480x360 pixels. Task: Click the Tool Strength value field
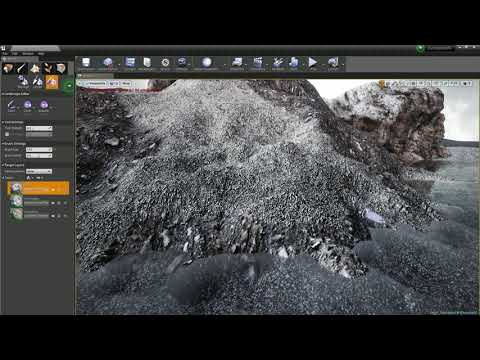(39, 128)
